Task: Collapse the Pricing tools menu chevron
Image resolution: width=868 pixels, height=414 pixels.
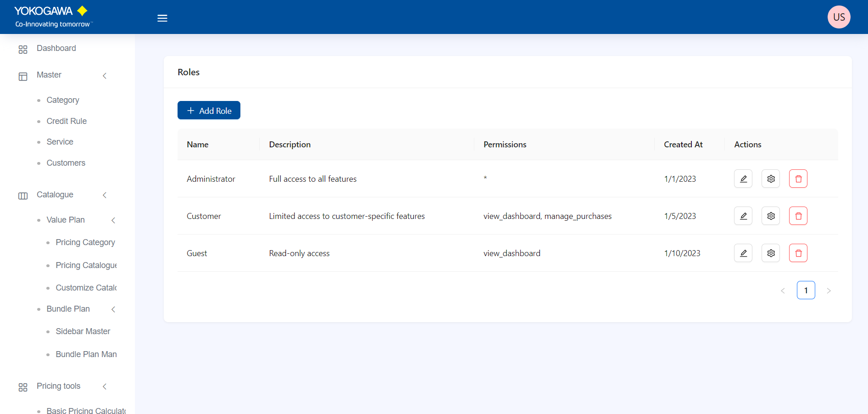Action: (x=105, y=386)
